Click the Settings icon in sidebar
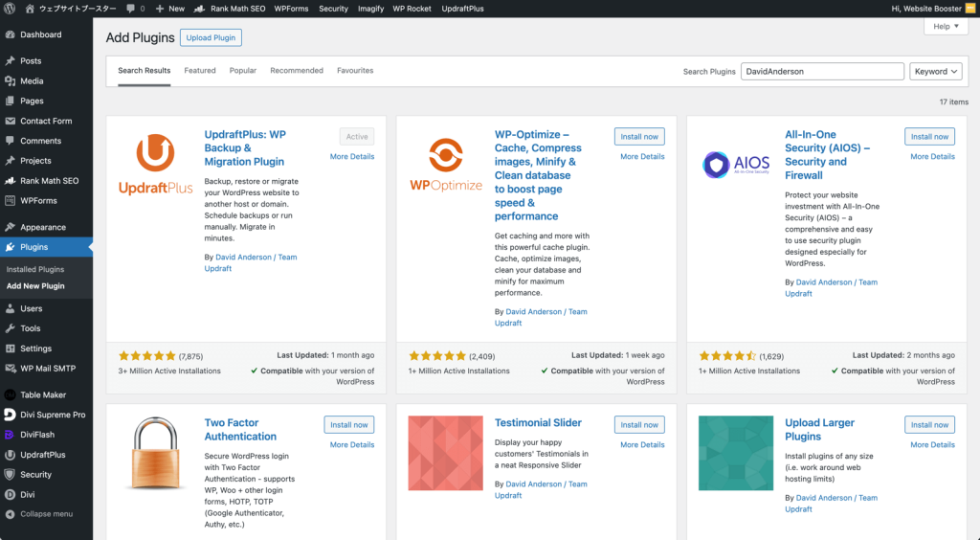This screenshot has width=980, height=540. [x=10, y=349]
